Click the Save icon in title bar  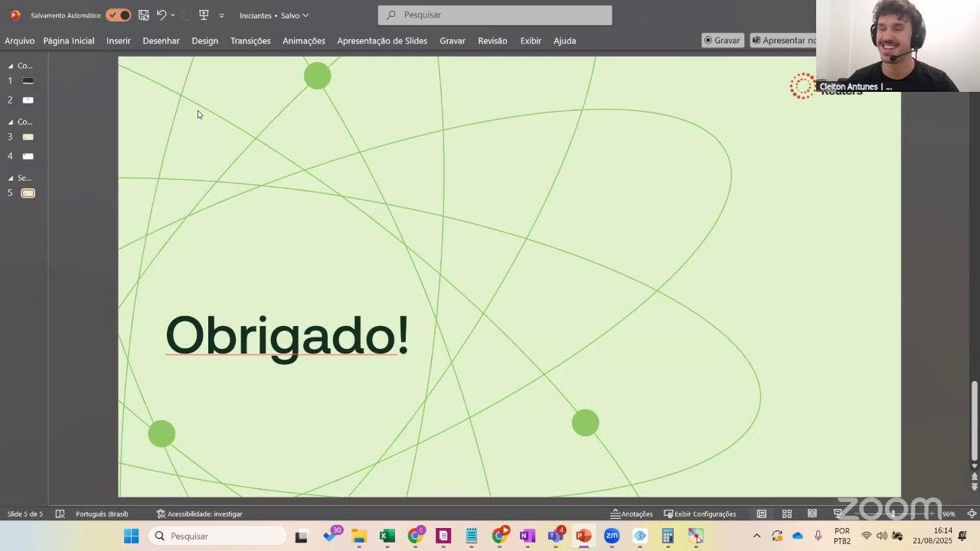tap(144, 15)
